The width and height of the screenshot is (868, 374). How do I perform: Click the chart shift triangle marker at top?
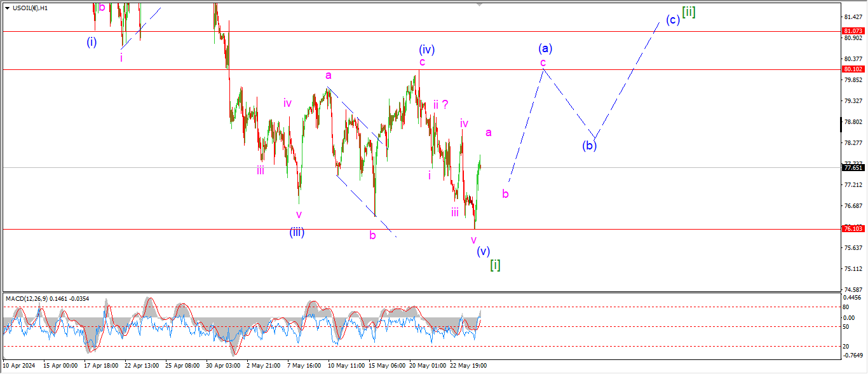click(480, 4)
